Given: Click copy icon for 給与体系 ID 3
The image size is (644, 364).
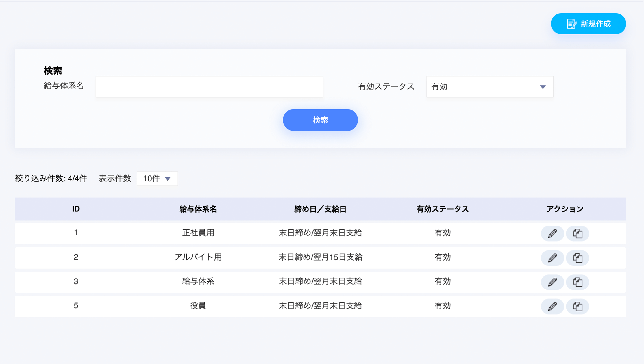Looking at the screenshot, I should 577,282.
